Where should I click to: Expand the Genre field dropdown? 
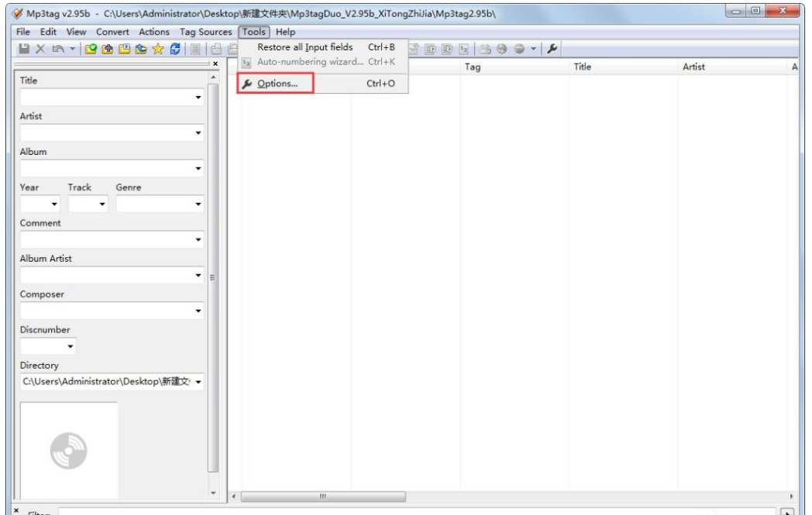(x=198, y=204)
